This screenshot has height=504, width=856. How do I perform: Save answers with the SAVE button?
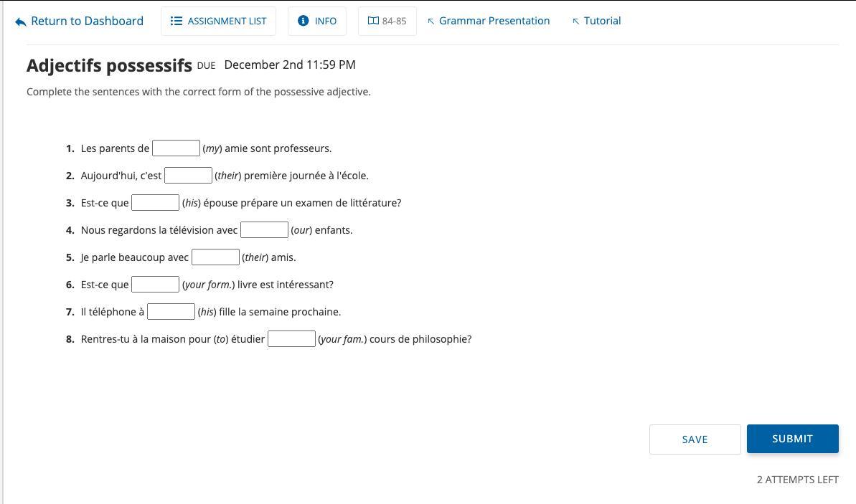pyautogui.click(x=695, y=439)
